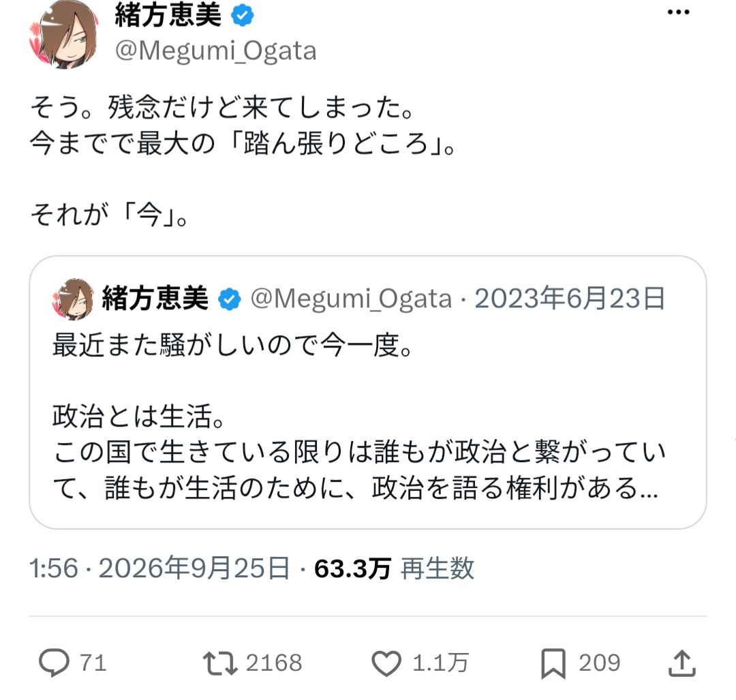Bookmark the post with the bookmark icon
Viewport: 736px width, 700px height.
[553, 663]
